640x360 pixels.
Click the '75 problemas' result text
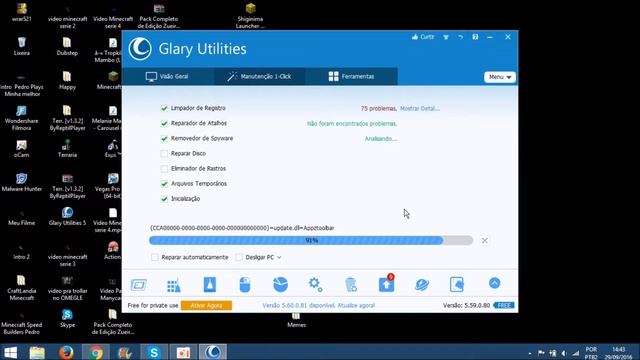[379, 109]
